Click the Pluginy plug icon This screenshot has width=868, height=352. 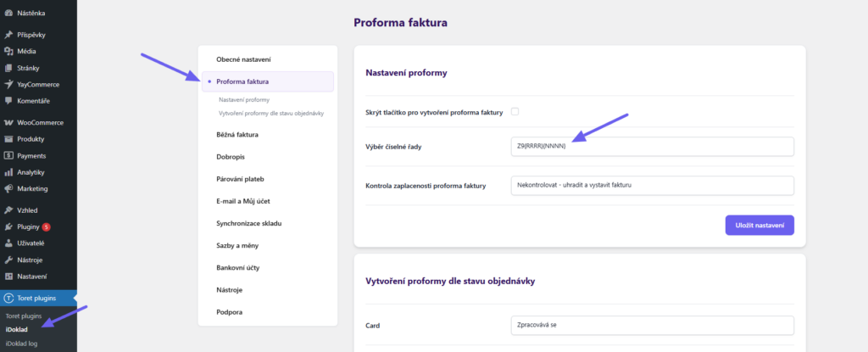tap(8, 226)
